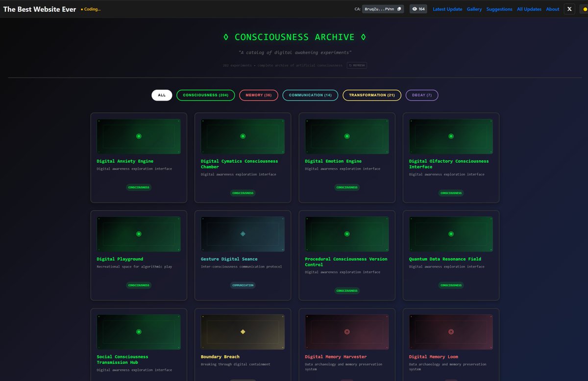Open the Latest Update link
This screenshot has width=588, height=381.
pyautogui.click(x=447, y=9)
